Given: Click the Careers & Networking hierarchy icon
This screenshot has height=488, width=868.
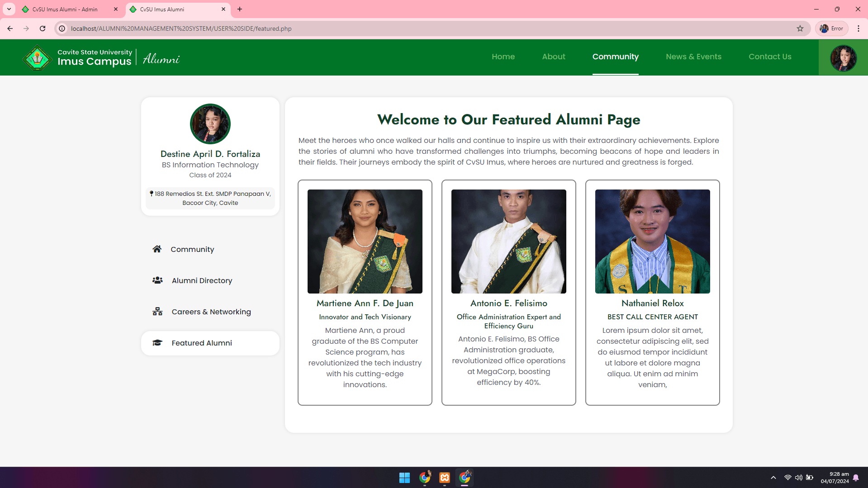Looking at the screenshot, I should point(157,312).
